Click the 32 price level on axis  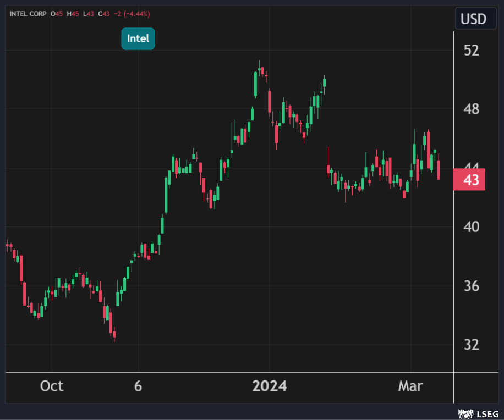click(x=472, y=345)
